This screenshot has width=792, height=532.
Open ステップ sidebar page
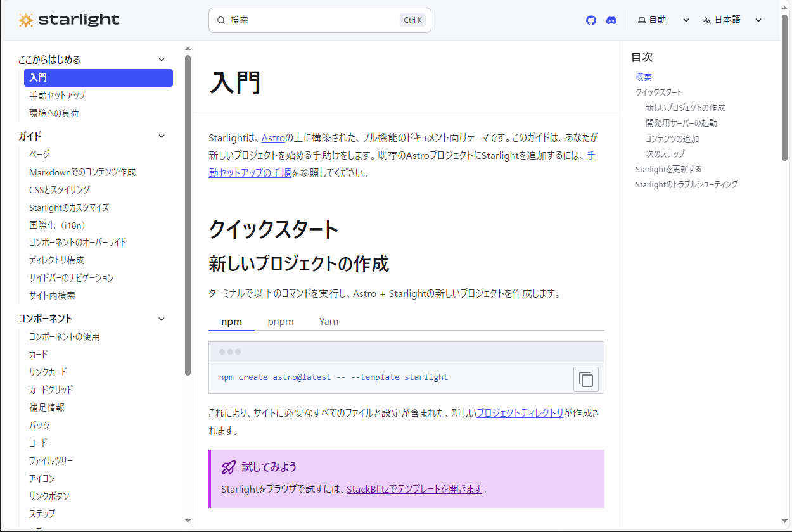point(42,514)
